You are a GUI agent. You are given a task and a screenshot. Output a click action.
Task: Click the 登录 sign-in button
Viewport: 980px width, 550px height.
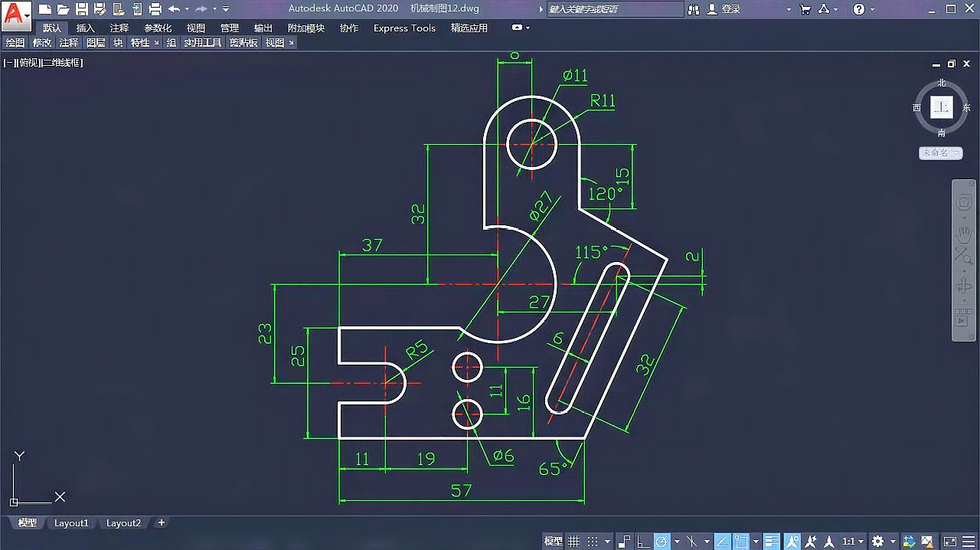pyautogui.click(x=724, y=9)
